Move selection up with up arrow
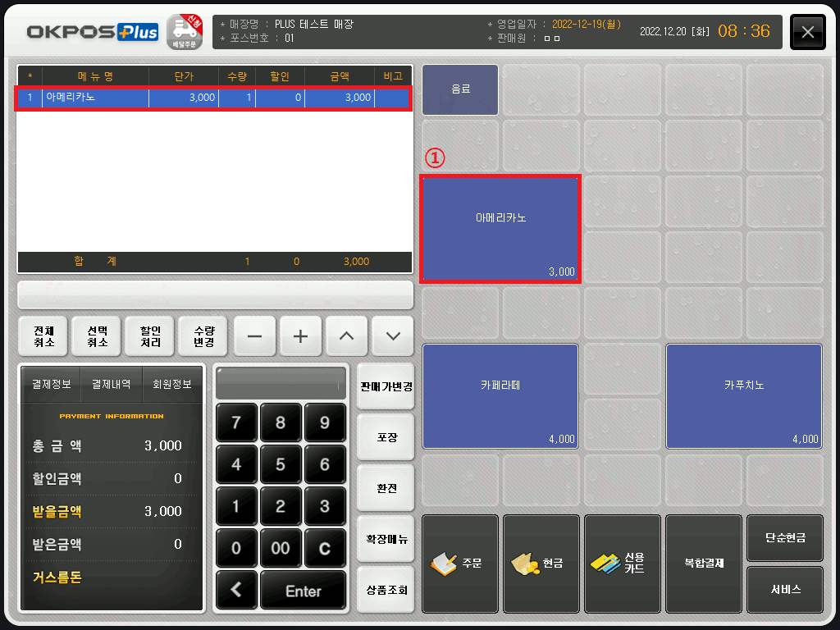The height and width of the screenshot is (630, 840). click(x=346, y=336)
